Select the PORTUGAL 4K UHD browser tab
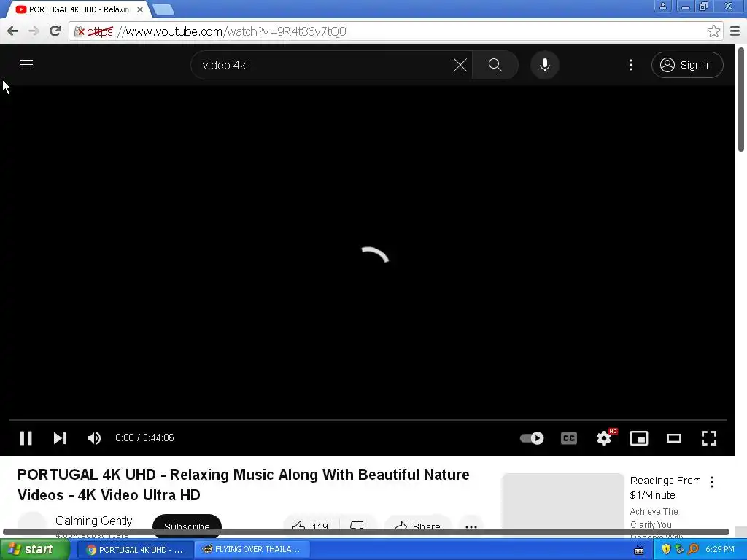The width and height of the screenshot is (747, 560). tap(79, 9)
